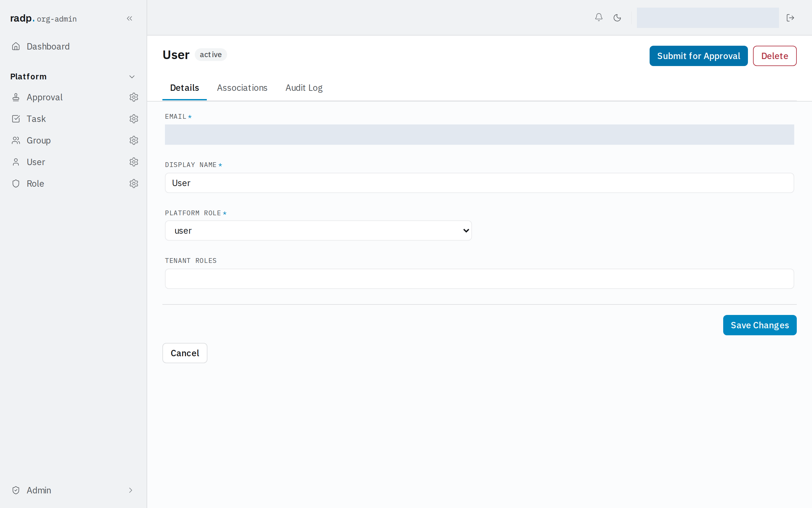The image size is (812, 508).
Task: Switch to the Details tab
Action: (185, 88)
